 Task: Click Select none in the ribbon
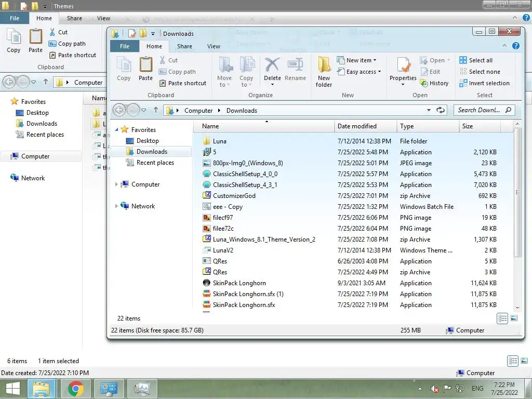click(x=480, y=72)
